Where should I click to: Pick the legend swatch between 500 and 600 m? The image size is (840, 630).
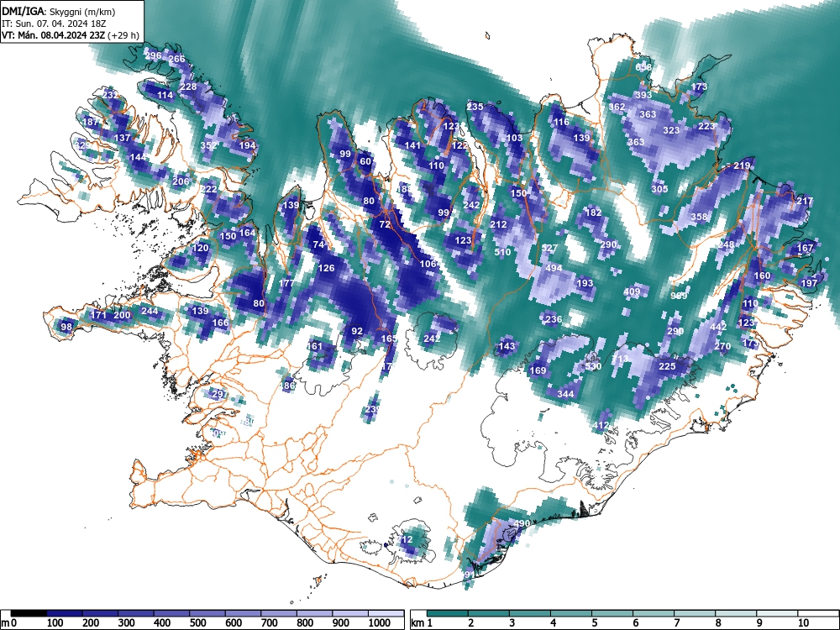click(x=207, y=613)
